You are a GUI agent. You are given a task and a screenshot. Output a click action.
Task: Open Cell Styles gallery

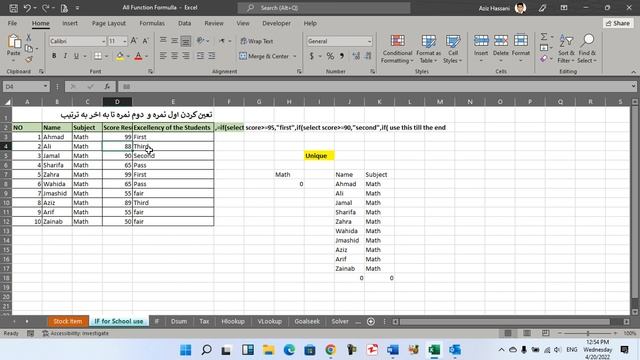click(453, 49)
